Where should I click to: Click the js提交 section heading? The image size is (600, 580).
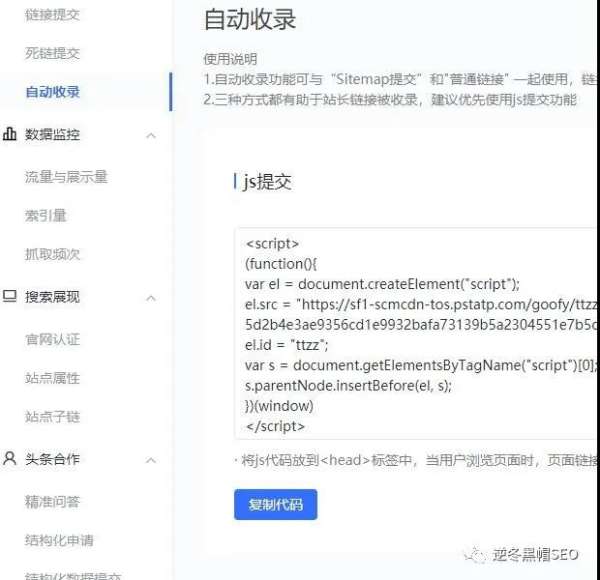267,182
